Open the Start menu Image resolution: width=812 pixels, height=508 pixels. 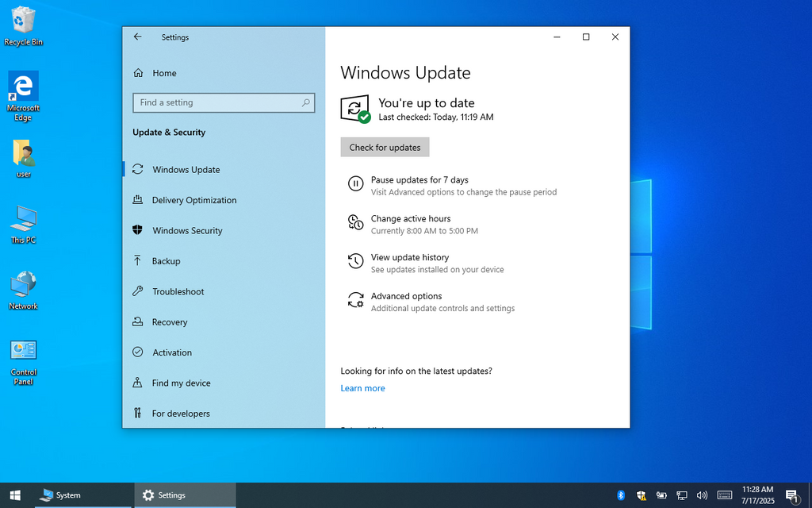(x=15, y=495)
